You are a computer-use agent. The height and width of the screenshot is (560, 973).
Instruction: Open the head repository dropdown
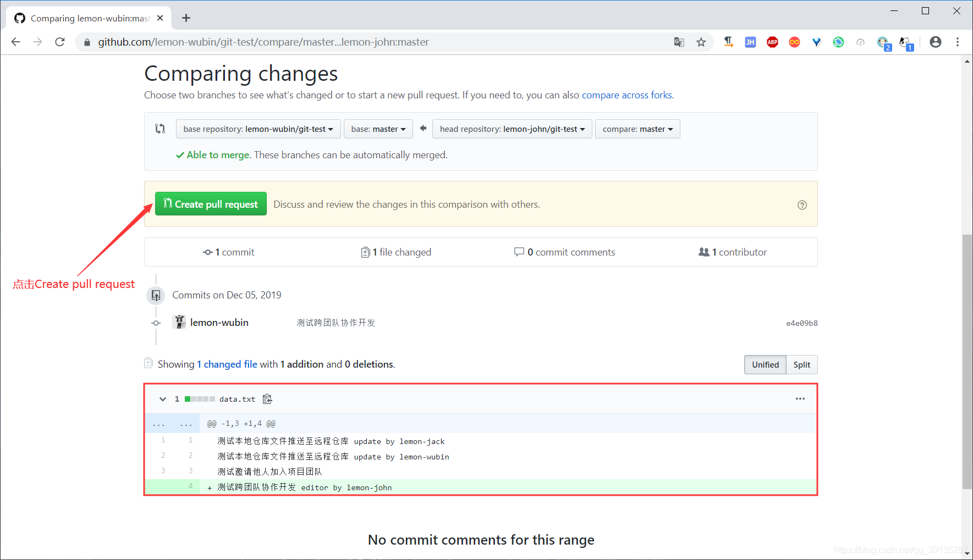[512, 129]
